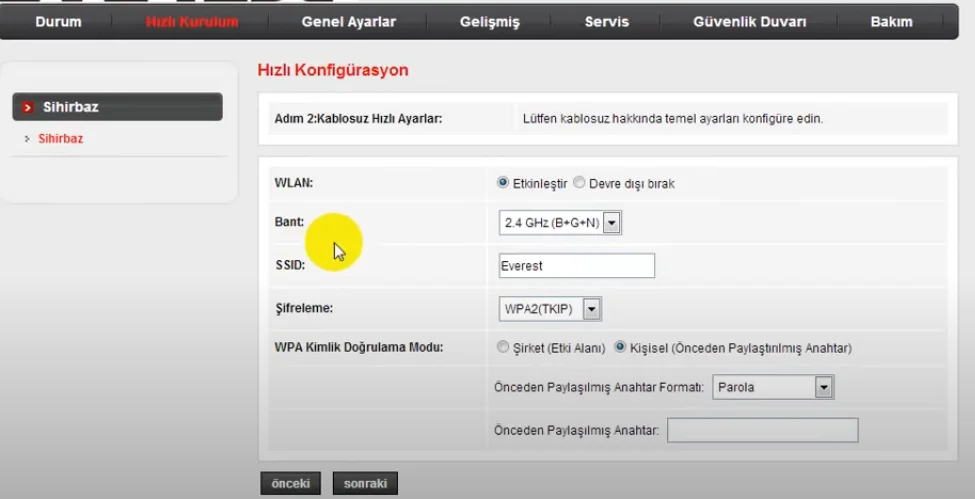
Task: Click the SSID field containing Everest
Action: pyautogui.click(x=576, y=266)
